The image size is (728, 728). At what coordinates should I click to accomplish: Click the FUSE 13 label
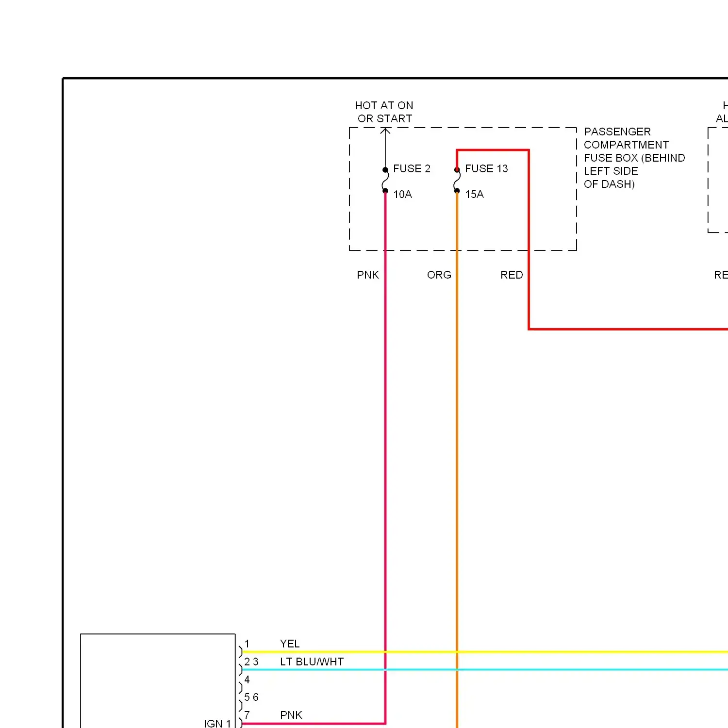point(486,168)
